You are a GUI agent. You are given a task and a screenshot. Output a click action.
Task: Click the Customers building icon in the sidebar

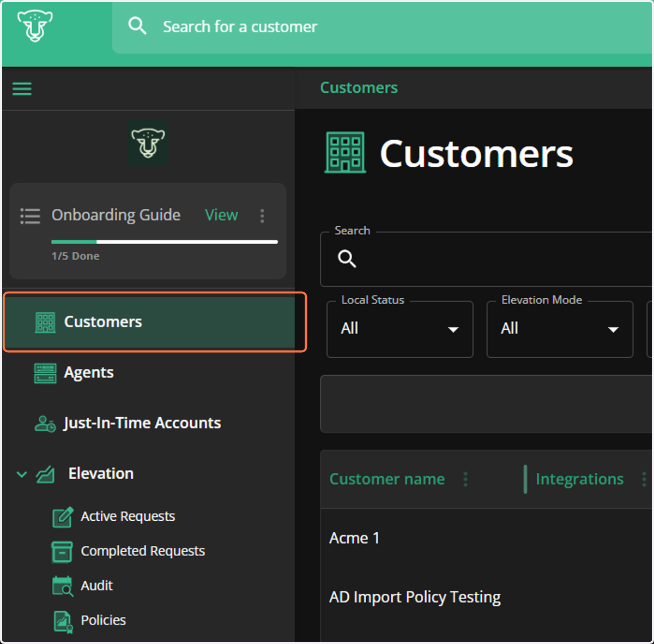click(x=45, y=322)
